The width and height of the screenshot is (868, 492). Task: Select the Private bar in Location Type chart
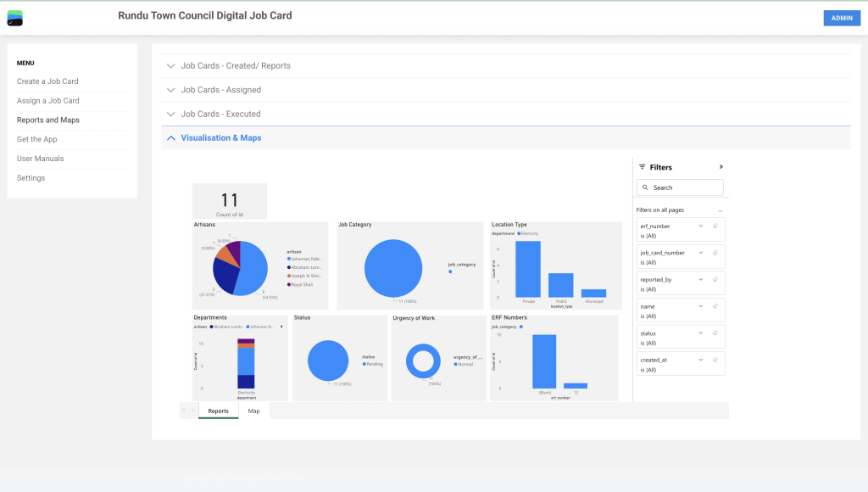click(528, 269)
